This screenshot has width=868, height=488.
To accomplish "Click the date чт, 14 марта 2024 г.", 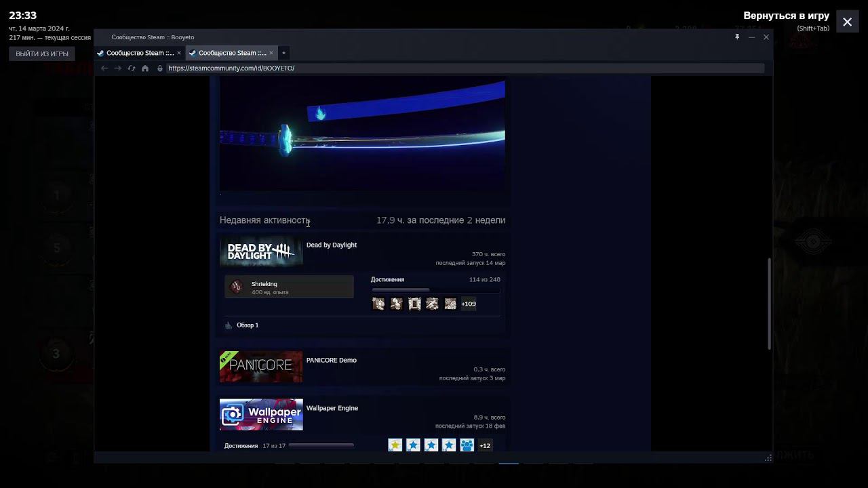I will click(39, 28).
